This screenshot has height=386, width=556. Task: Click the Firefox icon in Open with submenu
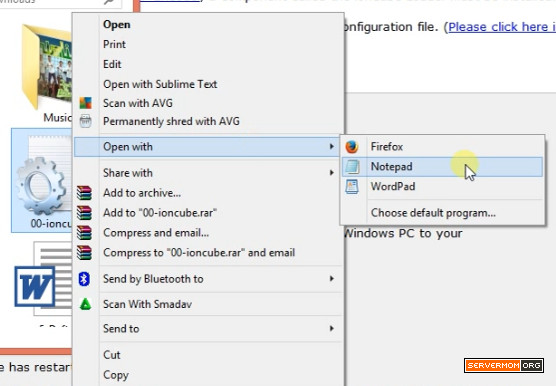pyautogui.click(x=352, y=147)
